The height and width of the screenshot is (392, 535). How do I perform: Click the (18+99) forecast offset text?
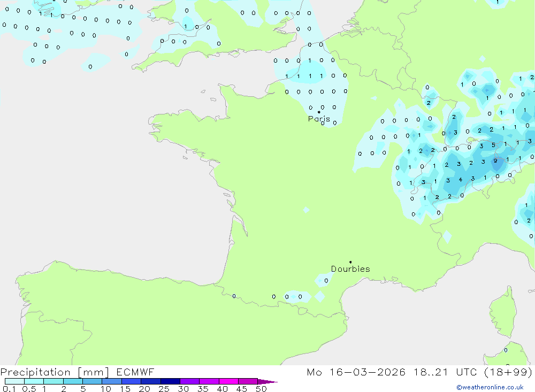tap(508, 372)
